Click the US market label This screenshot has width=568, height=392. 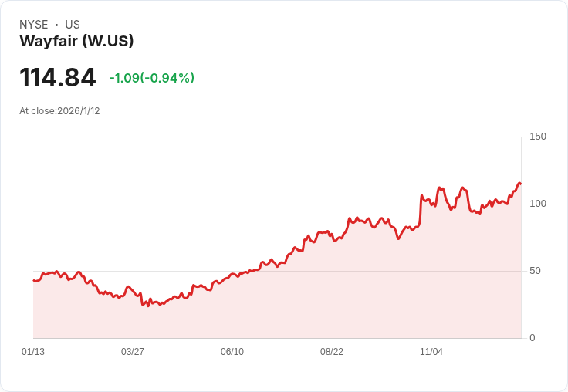point(73,25)
